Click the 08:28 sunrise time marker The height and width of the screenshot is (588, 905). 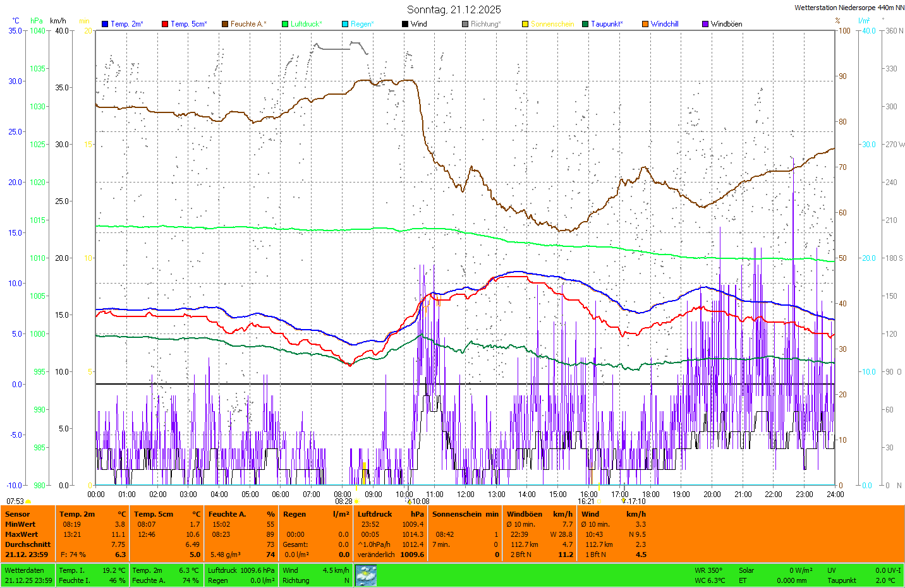(x=344, y=501)
